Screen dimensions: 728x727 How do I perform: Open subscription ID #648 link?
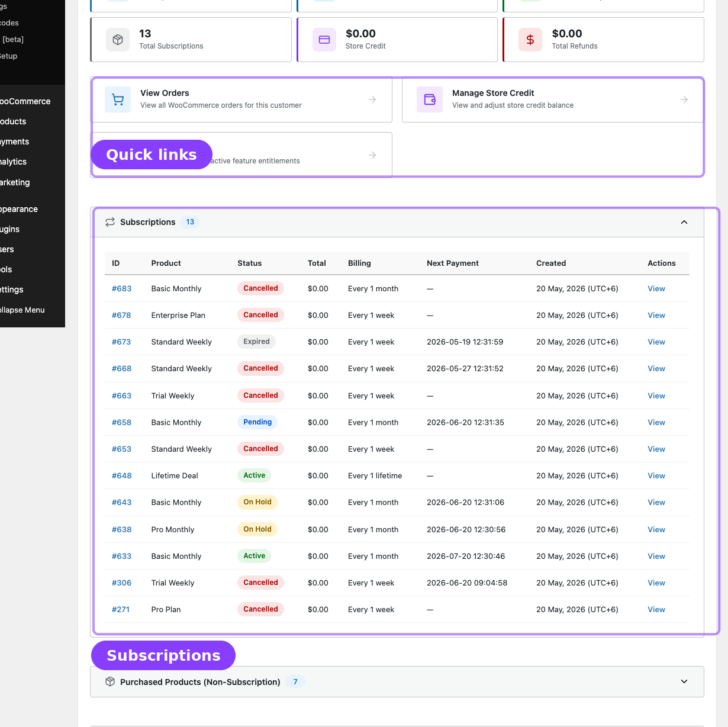point(122,475)
